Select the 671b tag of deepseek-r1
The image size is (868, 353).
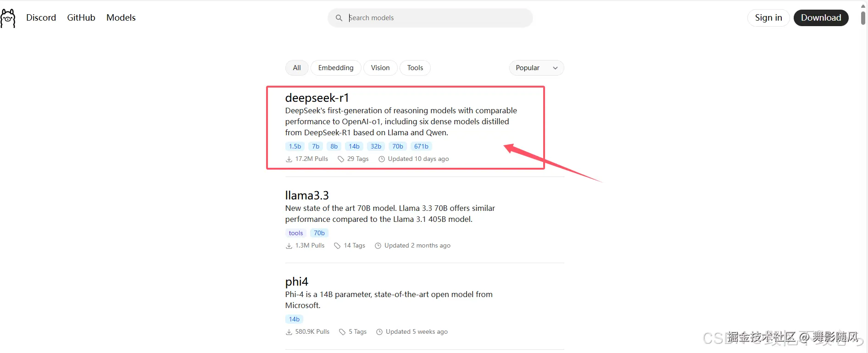click(x=421, y=146)
